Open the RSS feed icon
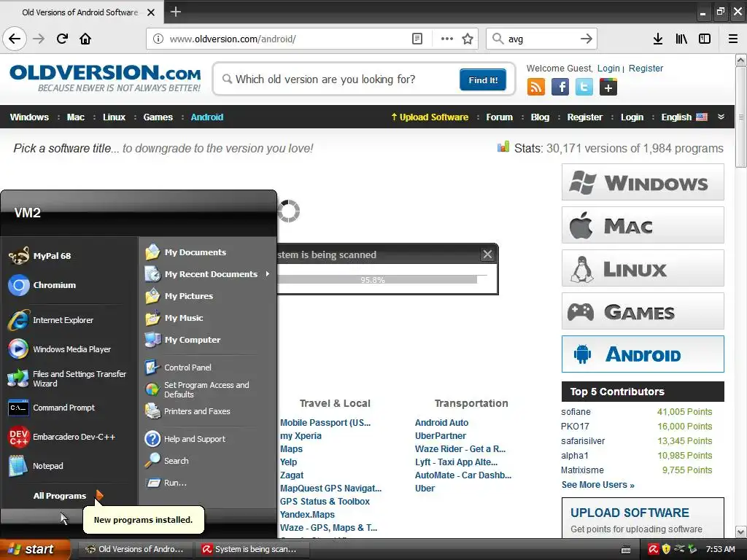The image size is (747, 560). tap(535, 87)
